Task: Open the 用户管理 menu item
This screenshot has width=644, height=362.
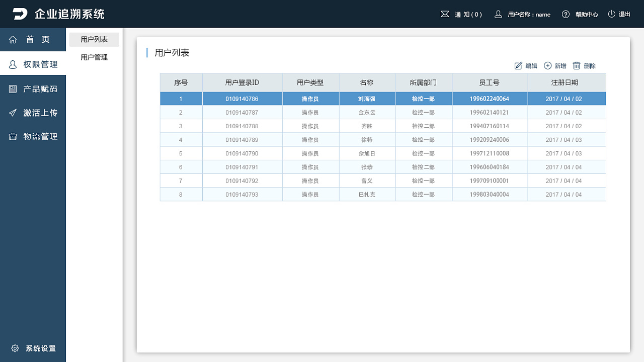Action: click(x=94, y=57)
